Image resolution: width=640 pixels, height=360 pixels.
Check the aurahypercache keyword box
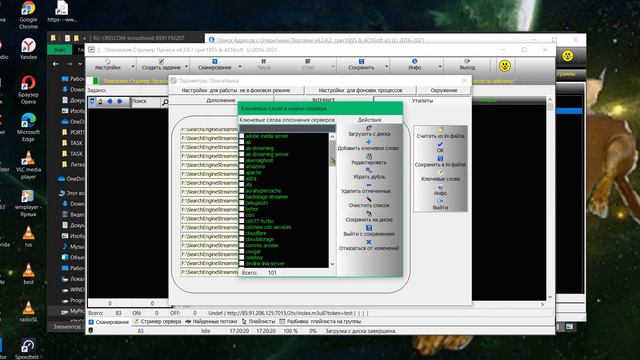click(x=242, y=191)
